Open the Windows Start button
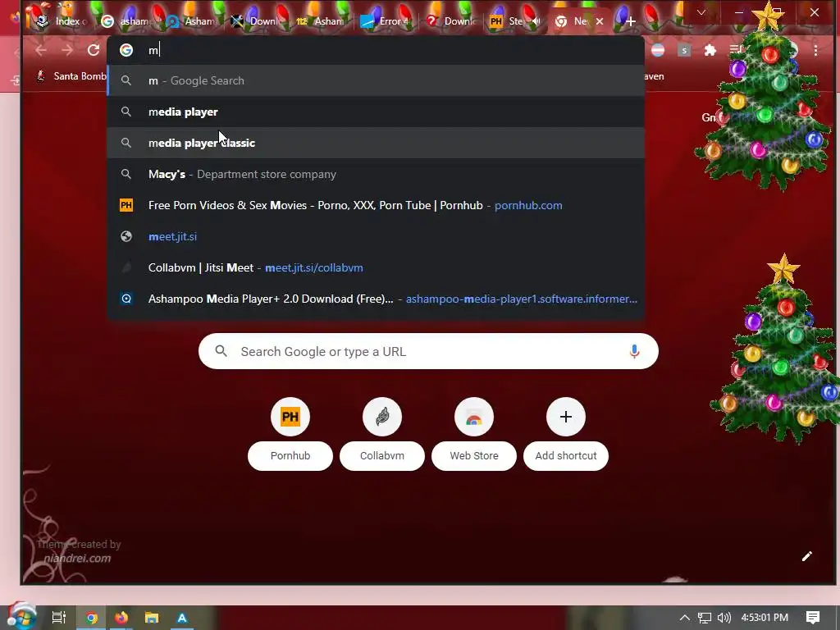 [x=22, y=616]
